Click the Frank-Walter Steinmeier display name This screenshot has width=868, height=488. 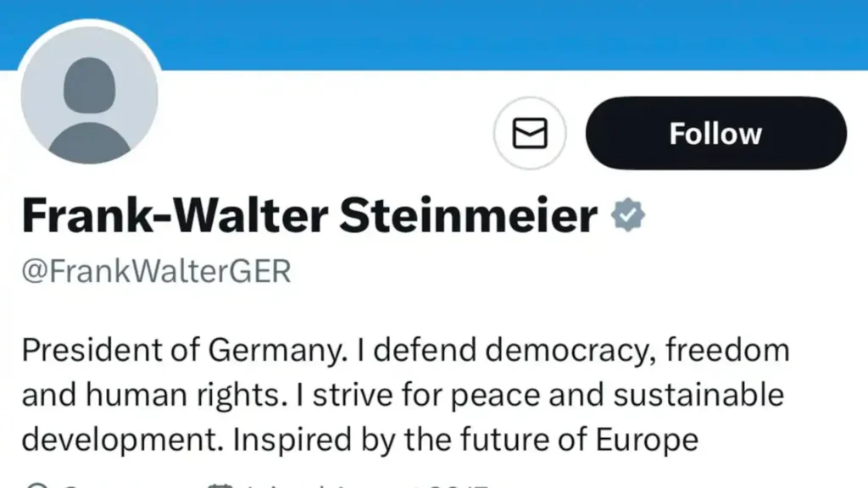tap(309, 215)
